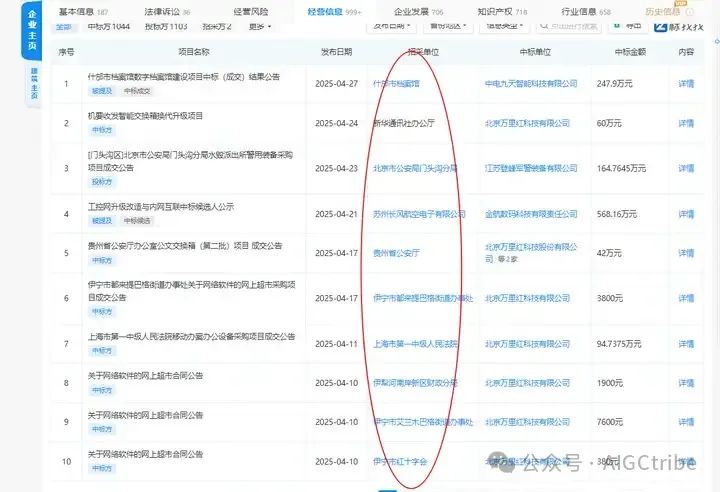Open project 工控网升级改造与内网互联中标候选人公示

tap(161, 207)
